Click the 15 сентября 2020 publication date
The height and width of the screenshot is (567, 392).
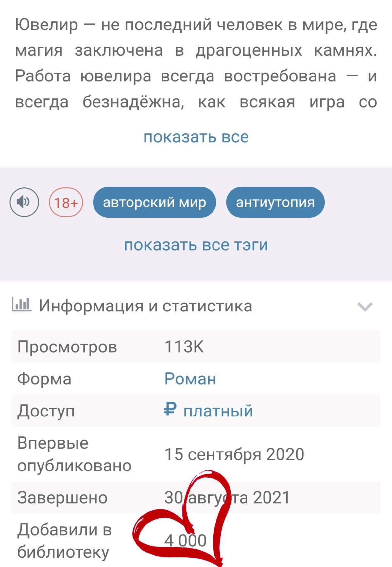(x=234, y=454)
